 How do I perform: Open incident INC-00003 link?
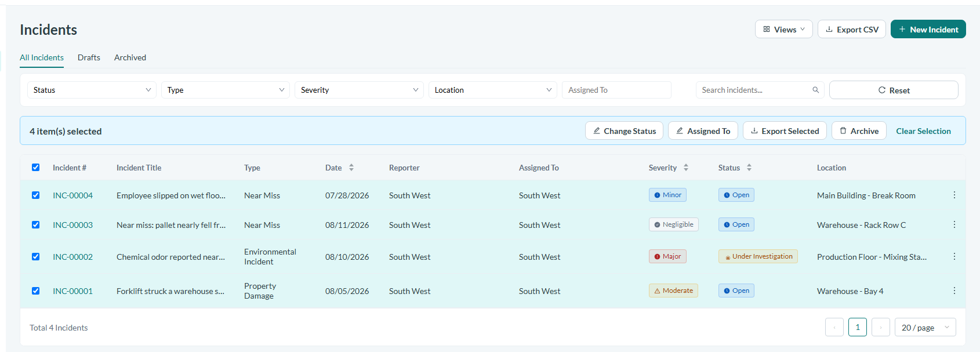click(72, 225)
